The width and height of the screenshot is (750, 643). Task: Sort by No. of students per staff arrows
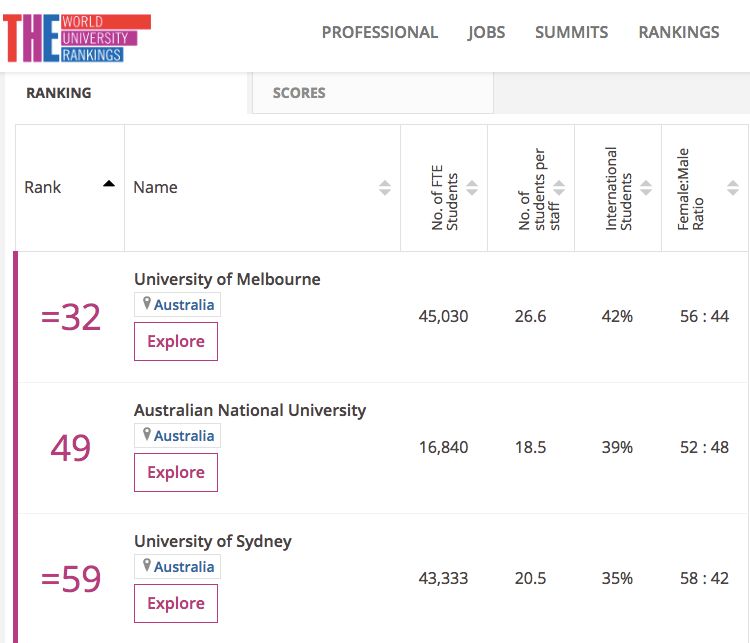[559, 188]
